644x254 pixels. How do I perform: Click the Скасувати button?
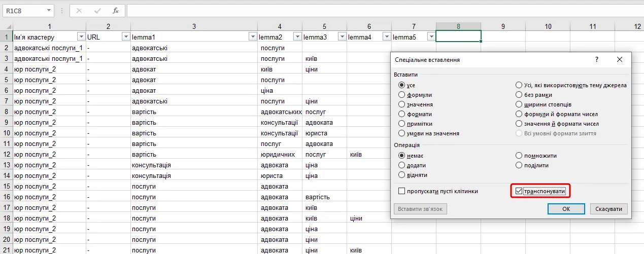tap(609, 209)
